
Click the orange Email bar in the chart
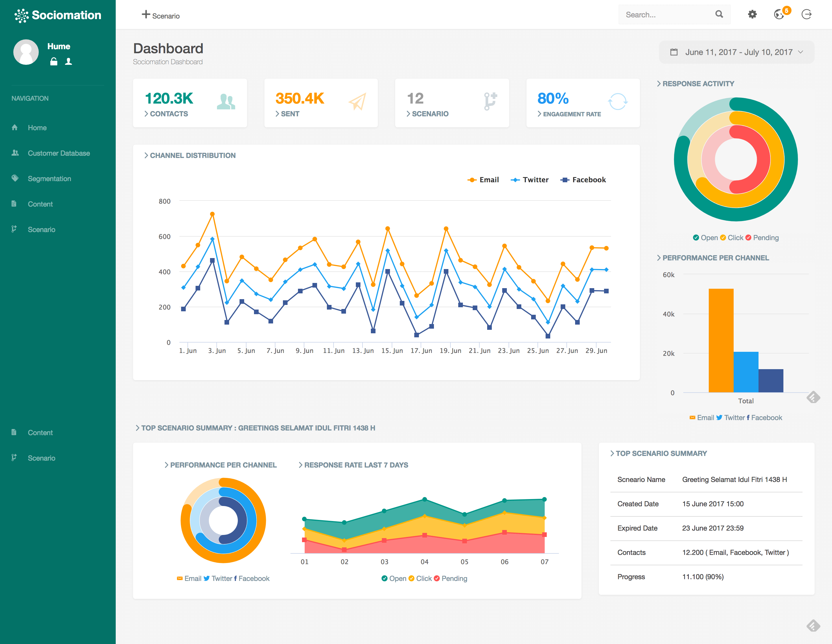[x=721, y=340]
